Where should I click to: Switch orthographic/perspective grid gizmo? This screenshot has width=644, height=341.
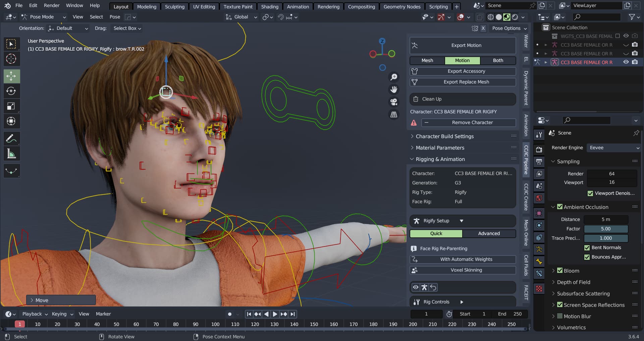[394, 114]
